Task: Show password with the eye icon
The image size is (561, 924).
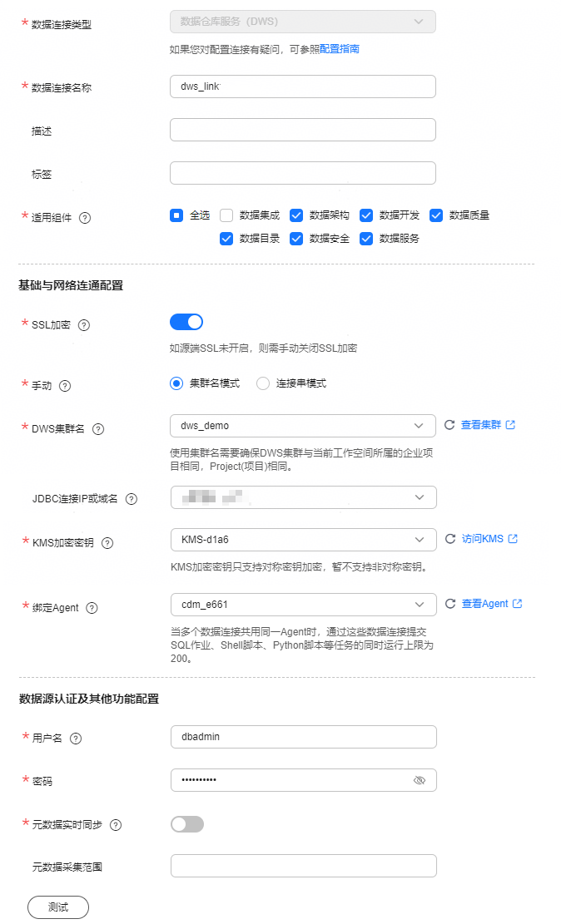Action: [x=420, y=780]
